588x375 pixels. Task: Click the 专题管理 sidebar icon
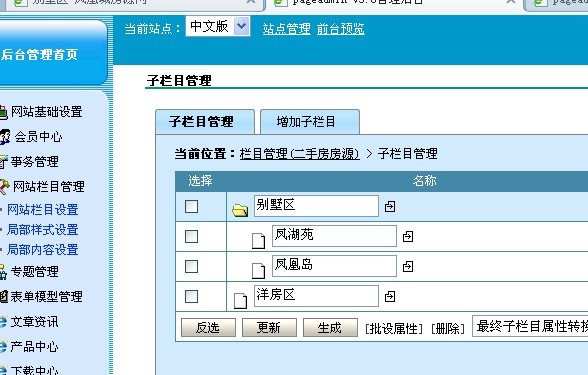(3, 272)
